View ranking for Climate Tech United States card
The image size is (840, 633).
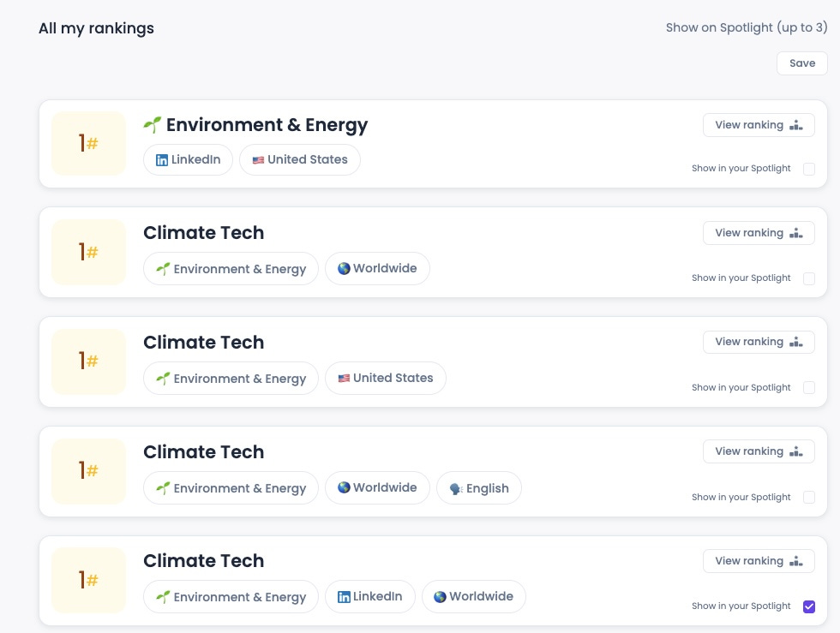(759, 342)
